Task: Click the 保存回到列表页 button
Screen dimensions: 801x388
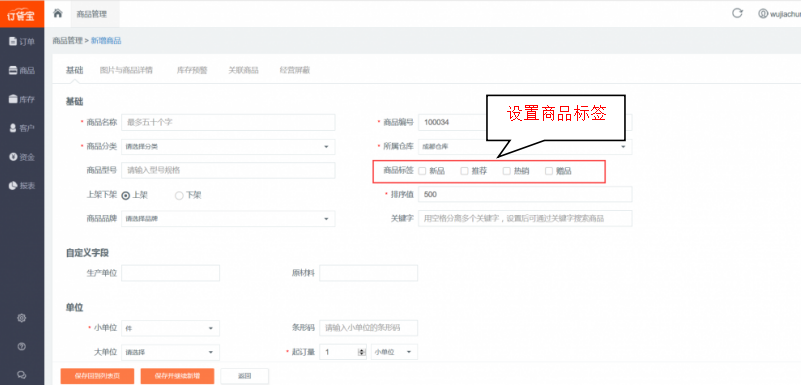Action: pyautogui.click(x=97, y=376)
